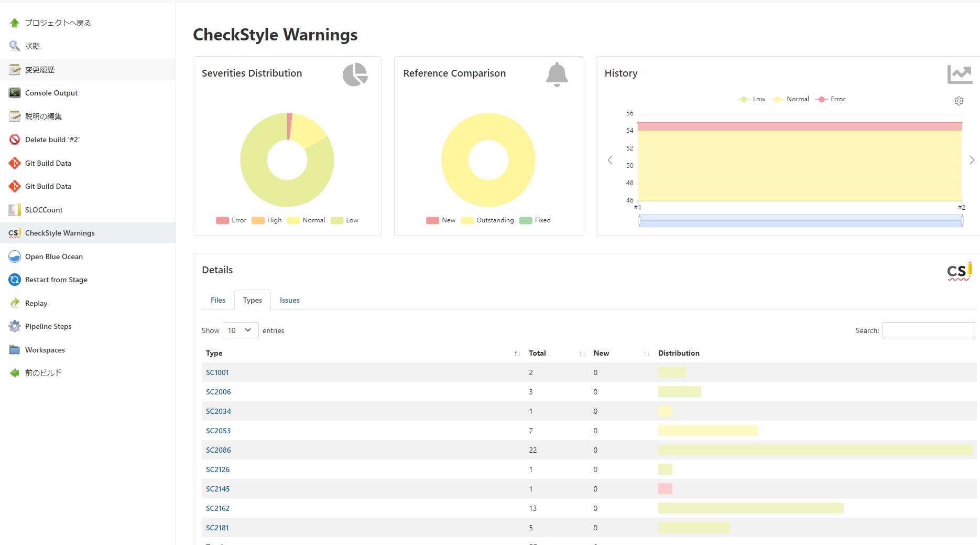980x545 pixels.
Task: Focus the Search input field
Action: 929,330
